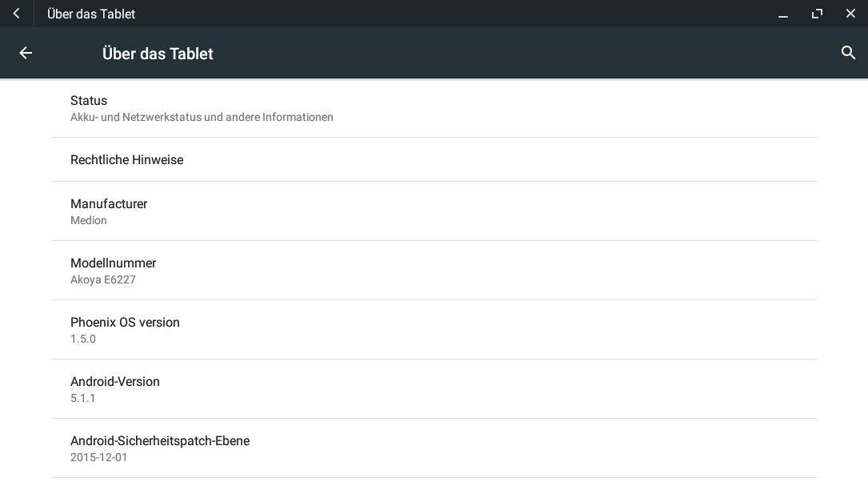This screenshot has height=486, width=868.
Task: Tap the Phoenix OS version row
Action: point(434,330)
